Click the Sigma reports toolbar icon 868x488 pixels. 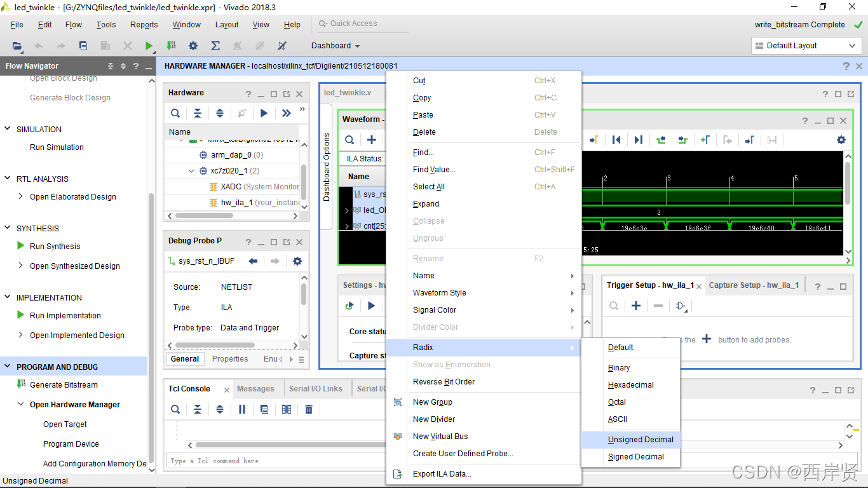(x=215, y=46)
